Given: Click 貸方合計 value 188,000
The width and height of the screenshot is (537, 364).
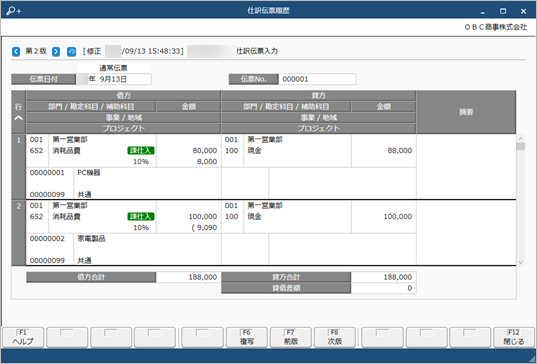Looking at the screenshot, I should click(398, 277).
